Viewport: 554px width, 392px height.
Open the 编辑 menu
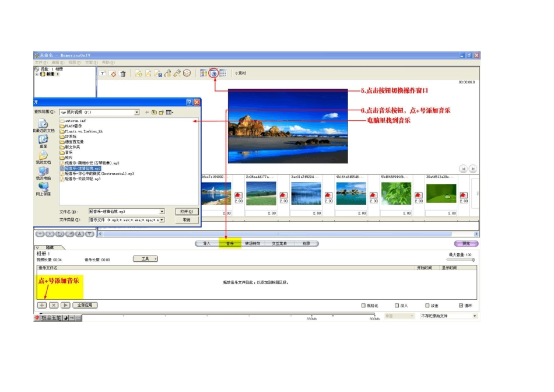[58, 62]
